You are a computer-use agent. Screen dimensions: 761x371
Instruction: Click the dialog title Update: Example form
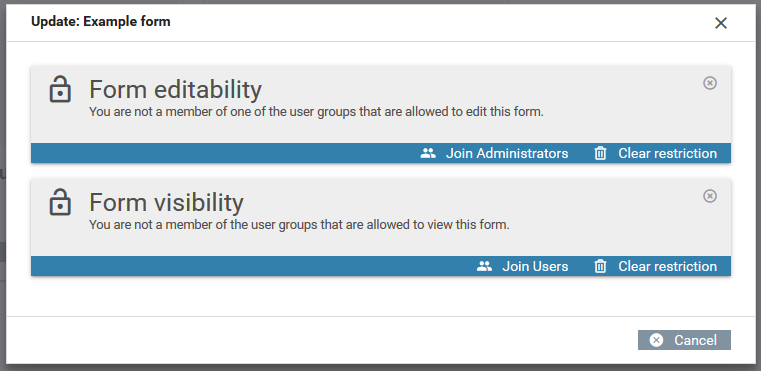[x=100, y=21]
